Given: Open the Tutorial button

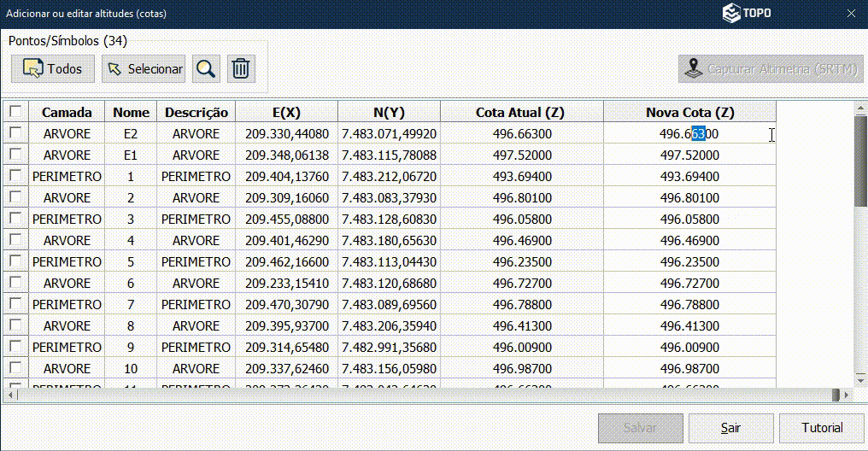Looking at the screenshot, I should [x=822, y=428].
